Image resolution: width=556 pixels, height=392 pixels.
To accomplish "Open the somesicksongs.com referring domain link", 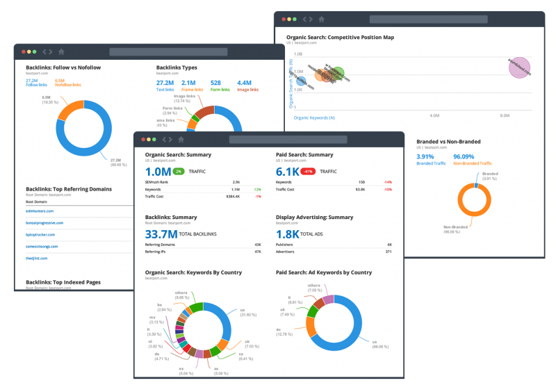I will point(42,246).
